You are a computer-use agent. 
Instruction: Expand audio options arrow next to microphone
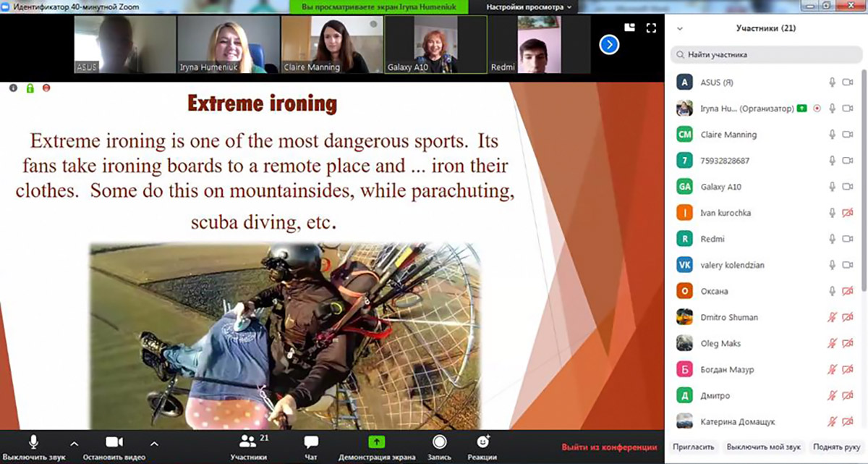(73, 443)
